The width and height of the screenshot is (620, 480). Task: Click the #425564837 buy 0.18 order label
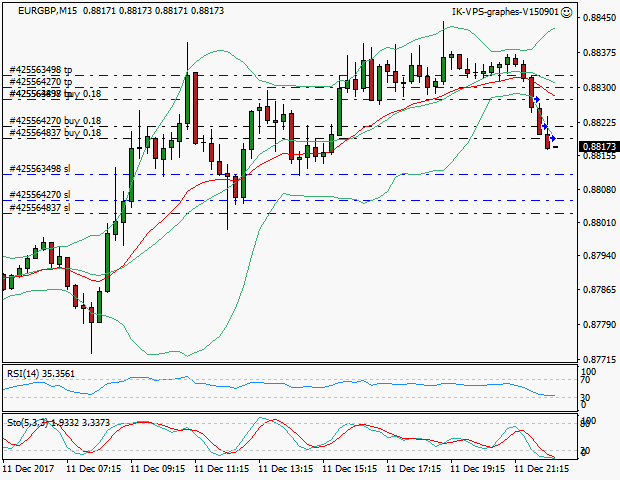(55, 132)
